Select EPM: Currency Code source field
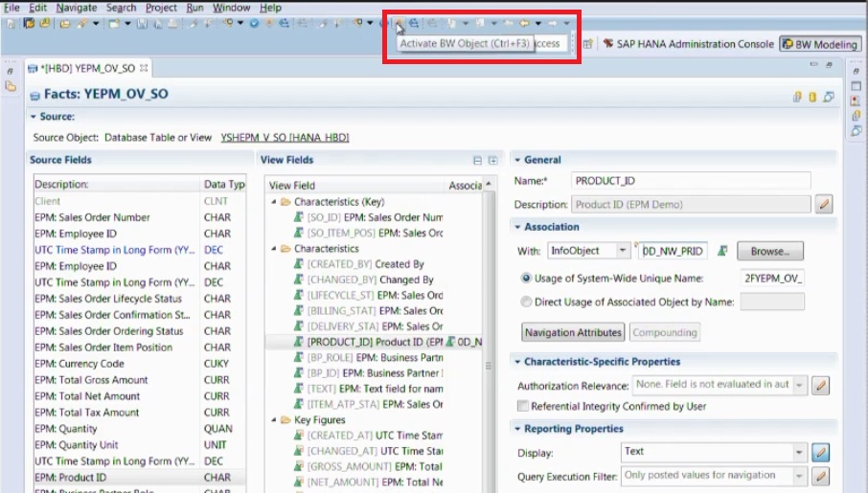Viewport: 868px width, 493px height. 140,364
